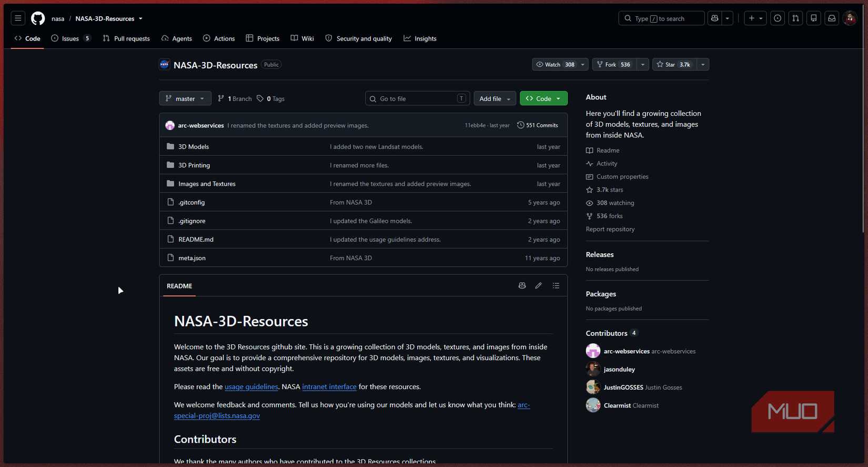Open the issues inbox icon in header
The height and width of the screenshot is (467, 868).
778,18
